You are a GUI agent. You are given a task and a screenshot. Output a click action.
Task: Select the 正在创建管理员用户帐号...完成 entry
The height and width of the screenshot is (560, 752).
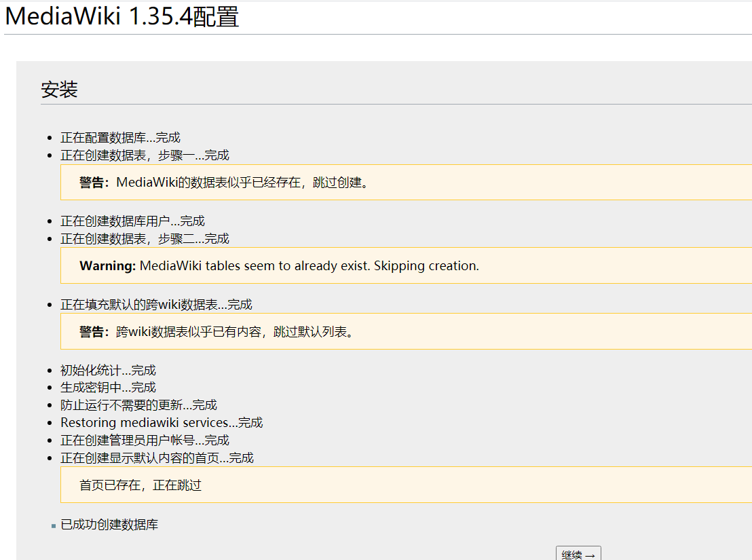tap(145, 440)
